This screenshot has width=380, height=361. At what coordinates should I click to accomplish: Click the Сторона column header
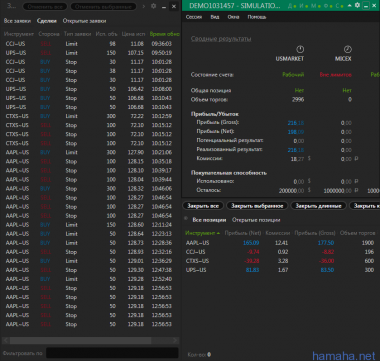(49, 34)
